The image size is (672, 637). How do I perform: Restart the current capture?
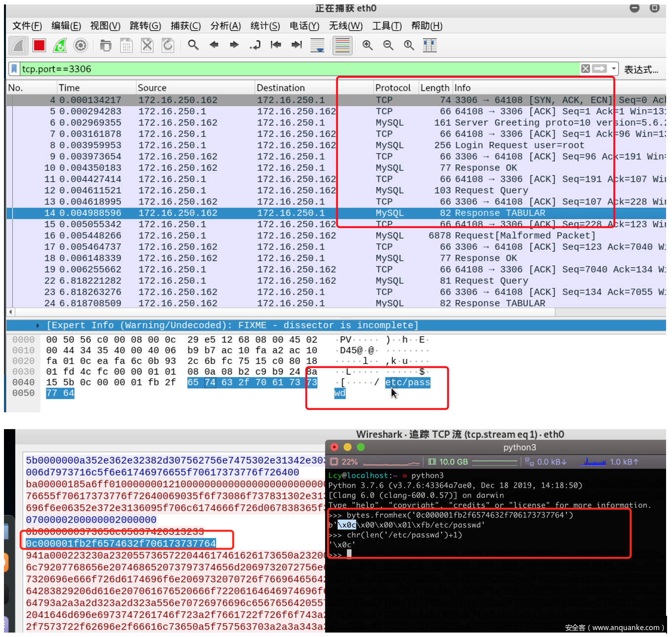pyautogui.click(x=60, y=45)
